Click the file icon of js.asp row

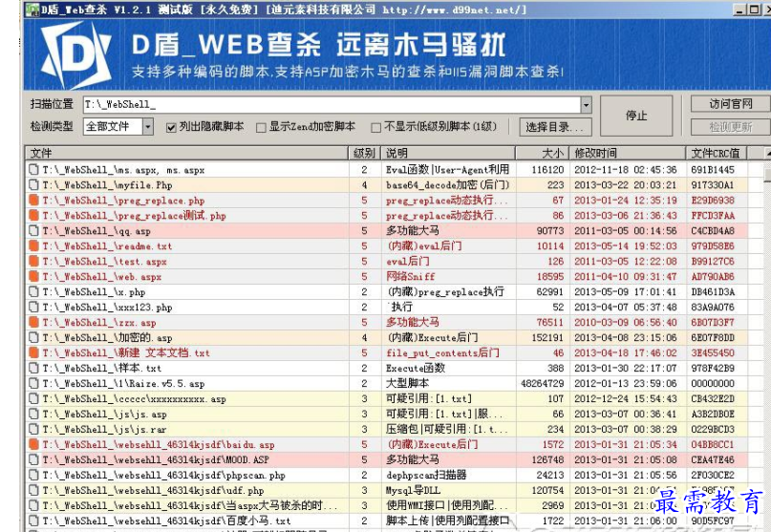point(33,414)
